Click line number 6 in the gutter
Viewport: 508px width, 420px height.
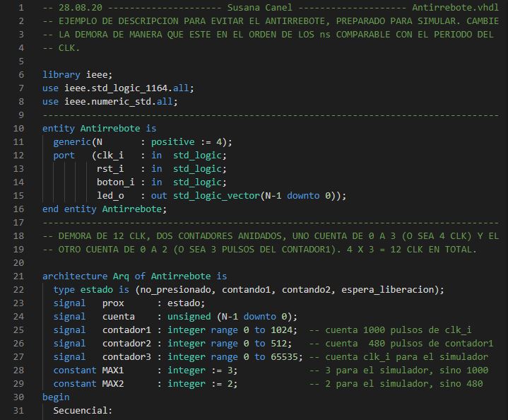21,74
